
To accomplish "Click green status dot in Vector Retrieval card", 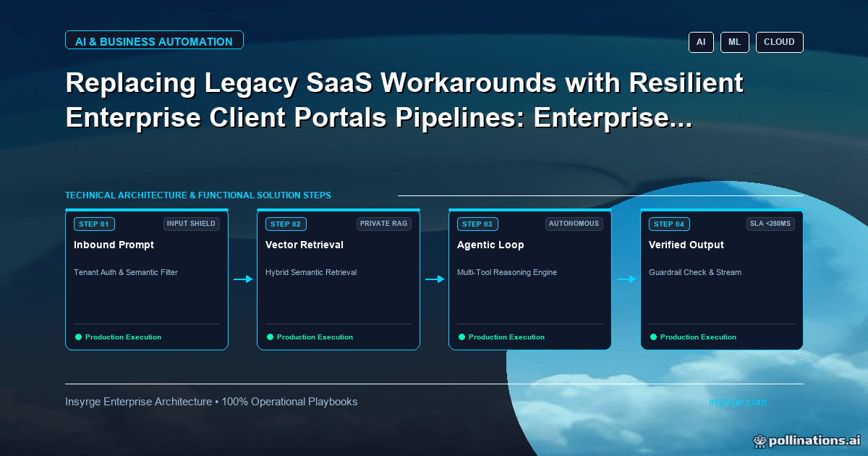I will tap(270, 337).
